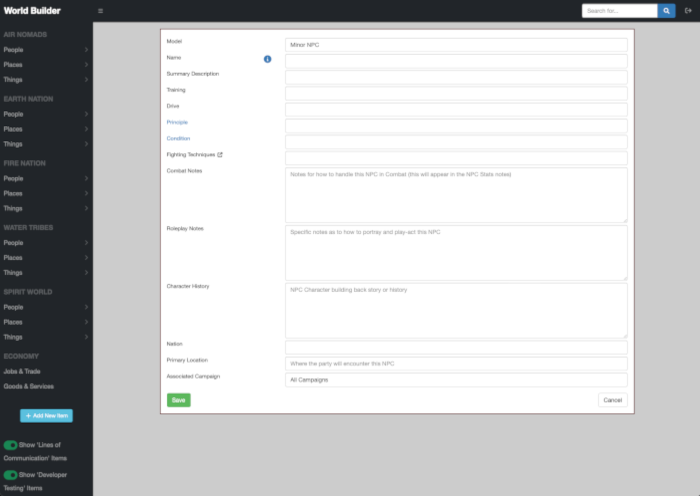Open the Condition link label

click(x=178, y=138)
